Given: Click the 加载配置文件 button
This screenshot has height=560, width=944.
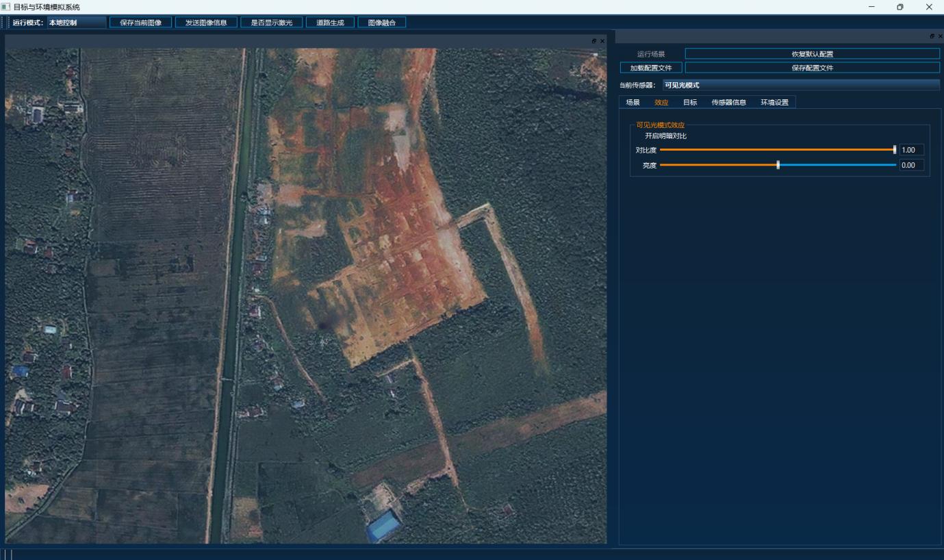Looking at the screenshot, I should (651, 68).
